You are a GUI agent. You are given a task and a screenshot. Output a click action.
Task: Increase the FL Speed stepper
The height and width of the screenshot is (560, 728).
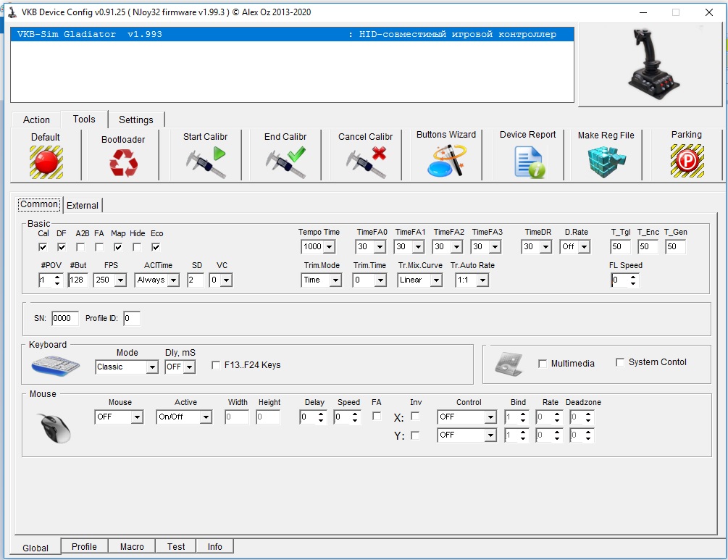click(633, 277)
